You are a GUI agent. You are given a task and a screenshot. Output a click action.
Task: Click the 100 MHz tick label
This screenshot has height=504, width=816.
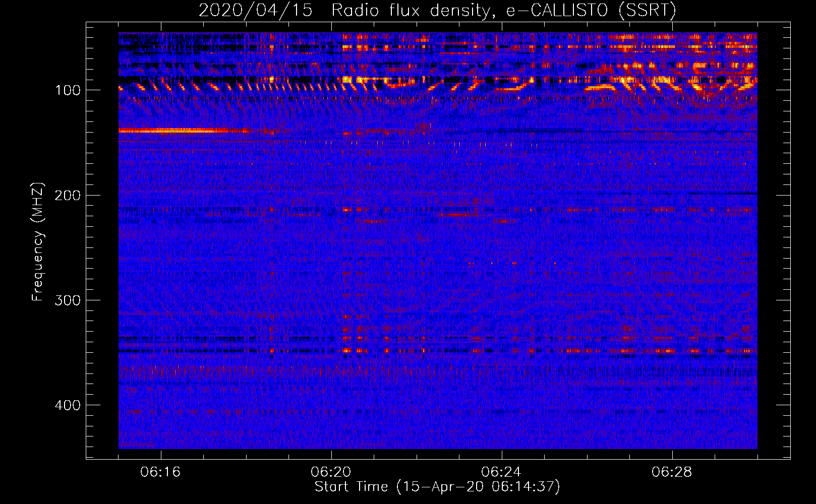[68, 90]
